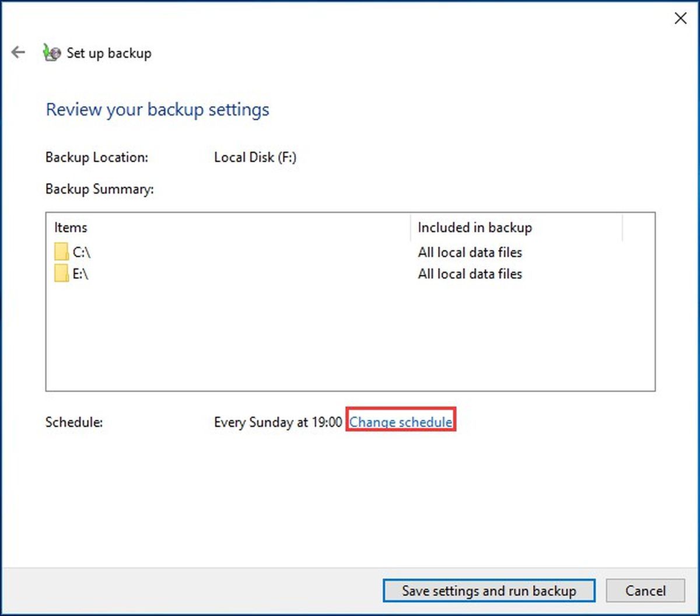Image resolution: width=700 pixels, height=616 pixels.
Task: Click the Set up backup wizard icon
Action: (52, 53)
